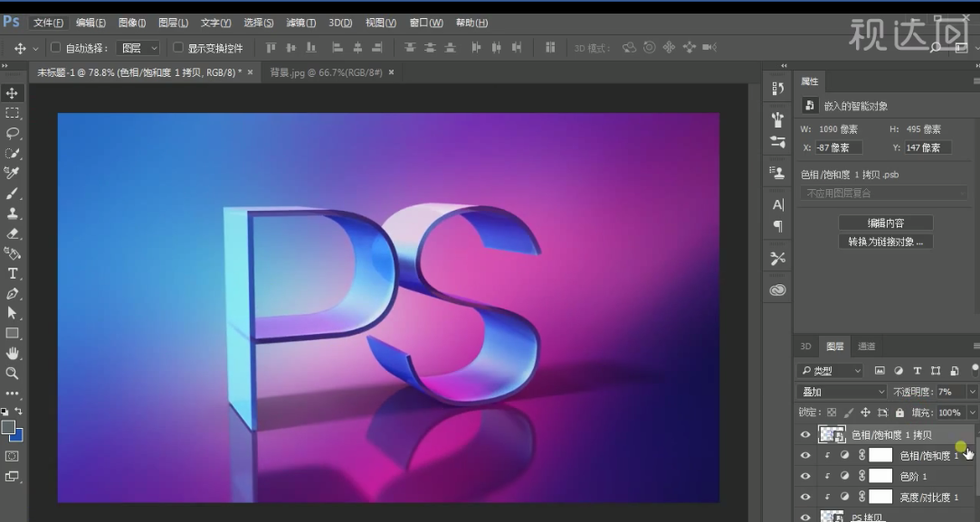The width and height of the screenshot is (980, 522).
Task: Hide the 色相/饱和度 1 拷贝 layer
Action: pyautogui.click(x=805, y=434)
